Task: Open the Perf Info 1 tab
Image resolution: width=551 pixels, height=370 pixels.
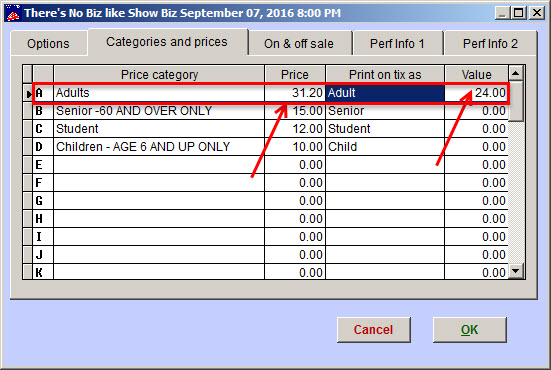Action: pos(397,44)
